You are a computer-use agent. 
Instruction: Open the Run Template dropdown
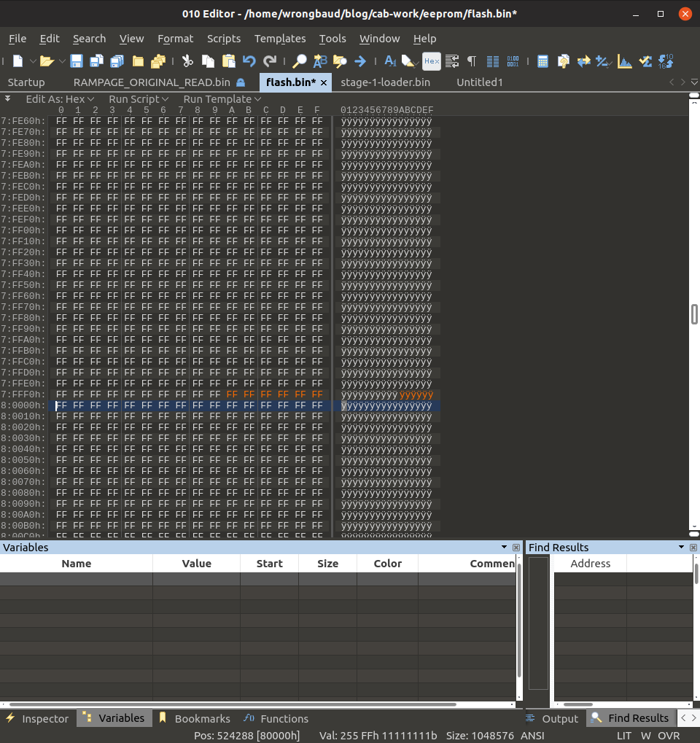tap(222, 99)
